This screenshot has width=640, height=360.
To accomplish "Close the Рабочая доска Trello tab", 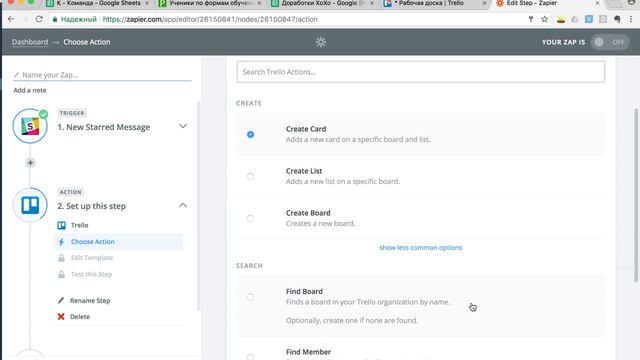I will click(x=484, y=3).
